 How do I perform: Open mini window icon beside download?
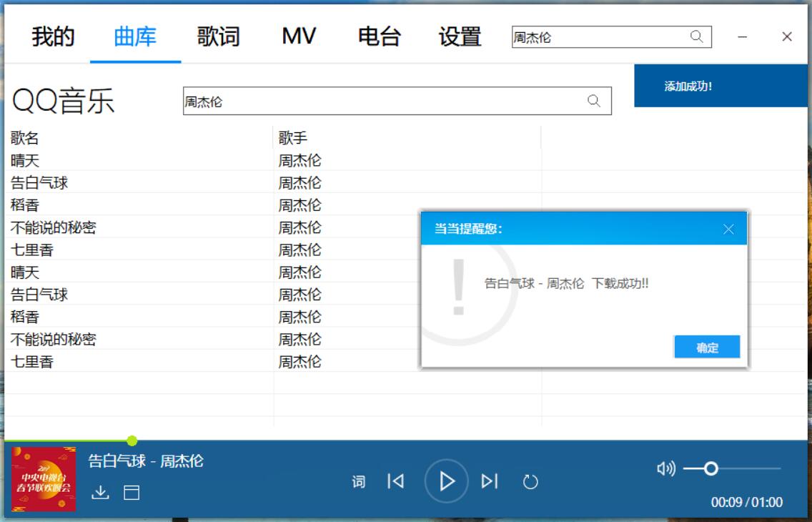click(x=132, y=492)
